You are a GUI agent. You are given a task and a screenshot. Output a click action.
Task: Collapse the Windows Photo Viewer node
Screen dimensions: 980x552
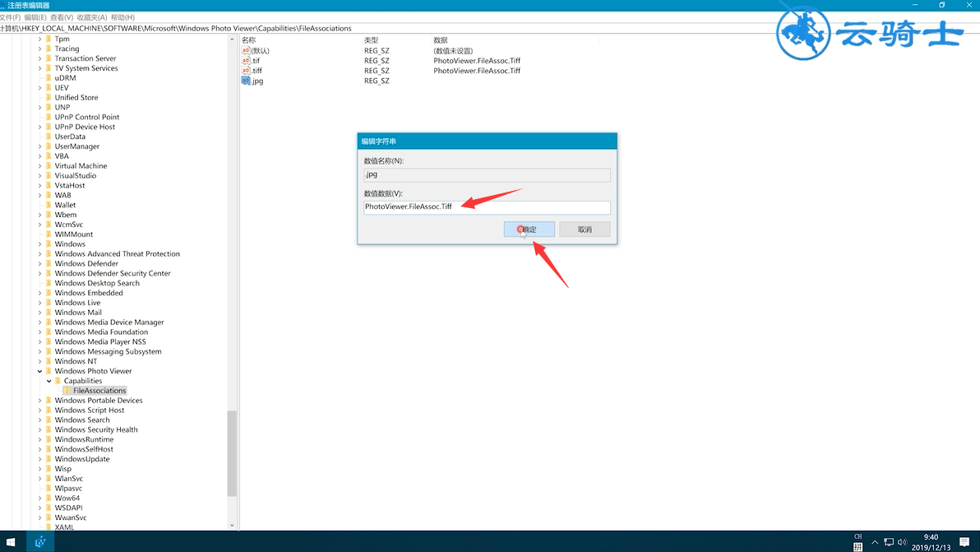[39, 371]
